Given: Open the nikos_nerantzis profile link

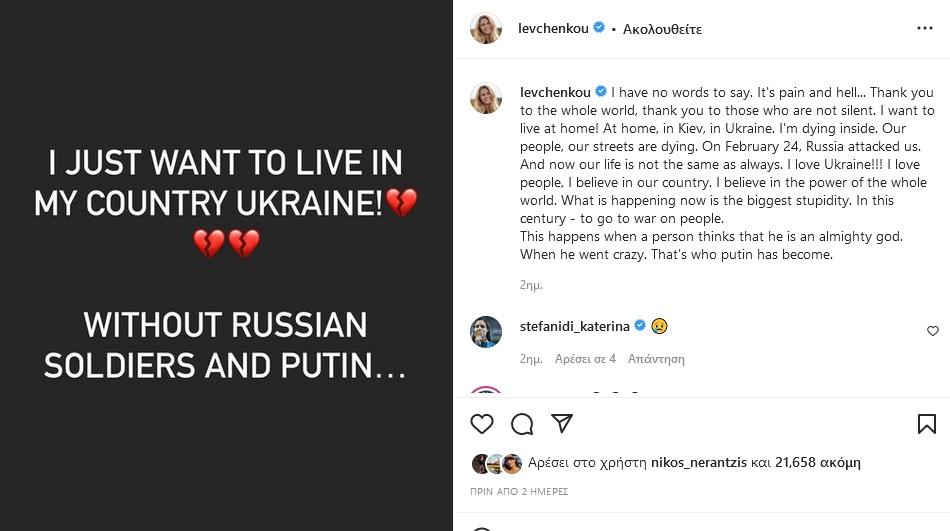Looking at the screenshot, I should pos(698,463).
